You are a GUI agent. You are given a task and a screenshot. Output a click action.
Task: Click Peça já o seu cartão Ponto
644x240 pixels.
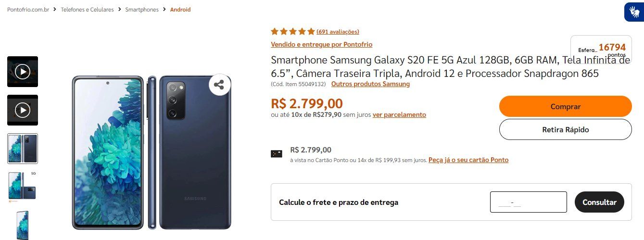468,160
